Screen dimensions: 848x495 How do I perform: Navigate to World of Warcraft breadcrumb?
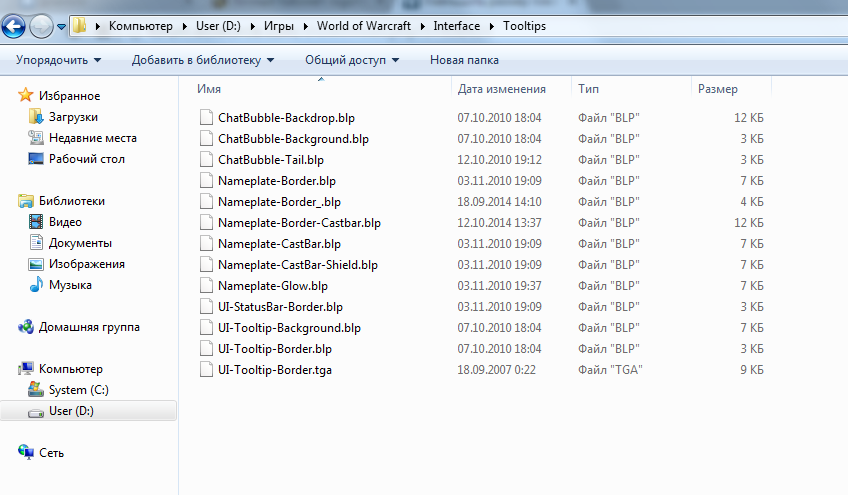364,26
